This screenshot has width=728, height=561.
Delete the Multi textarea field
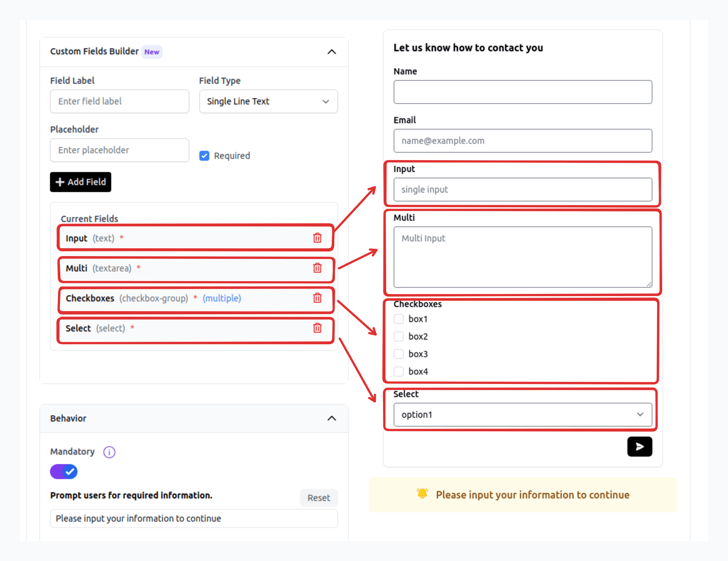[x=317, y=268]
